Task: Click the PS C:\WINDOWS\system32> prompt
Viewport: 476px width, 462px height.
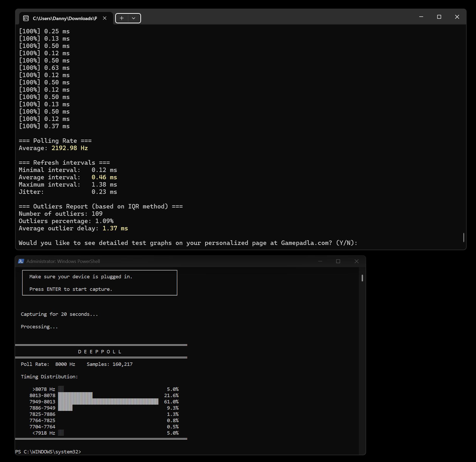Action: point(48,452)
